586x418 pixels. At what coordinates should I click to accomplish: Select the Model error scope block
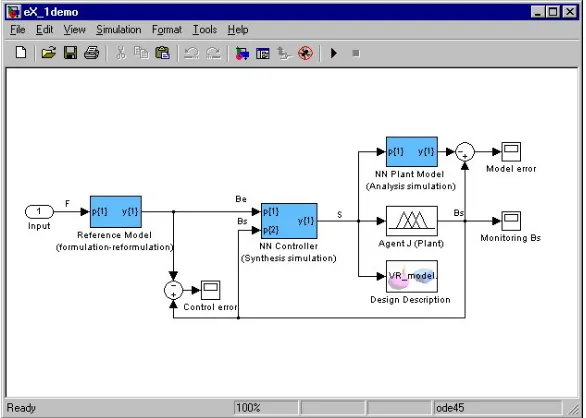pos(511,152)
